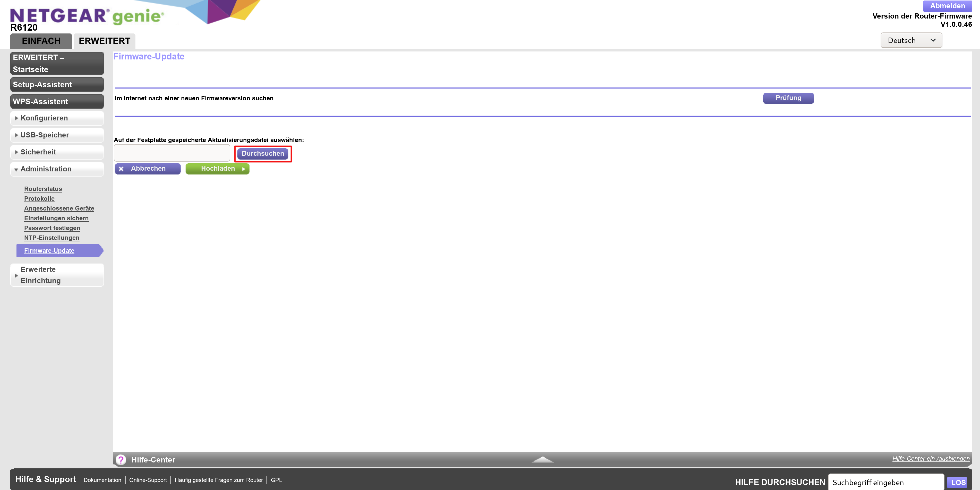The width and height of the screenshot is (980, 490).
Task: Click the Hilfe-Center question mark icon
Action: (x=121, y=460)
